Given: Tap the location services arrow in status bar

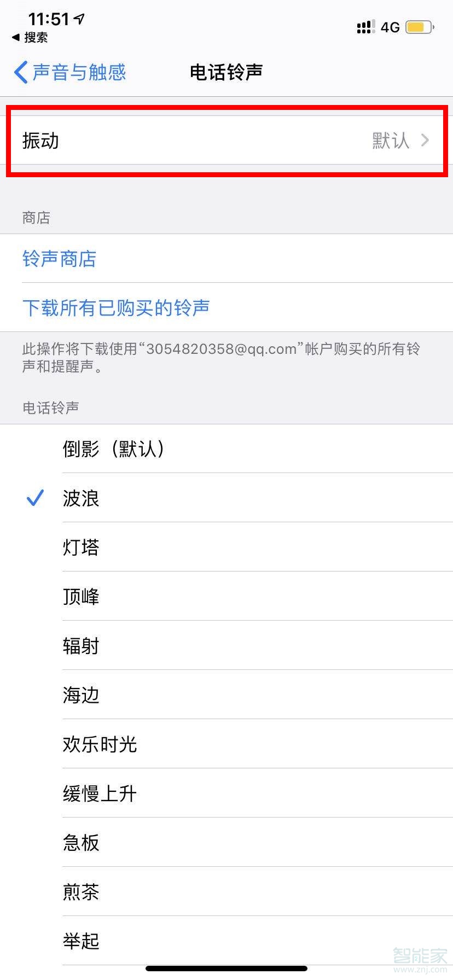Looking at the screenshot, I should click(x=80, y=19).
